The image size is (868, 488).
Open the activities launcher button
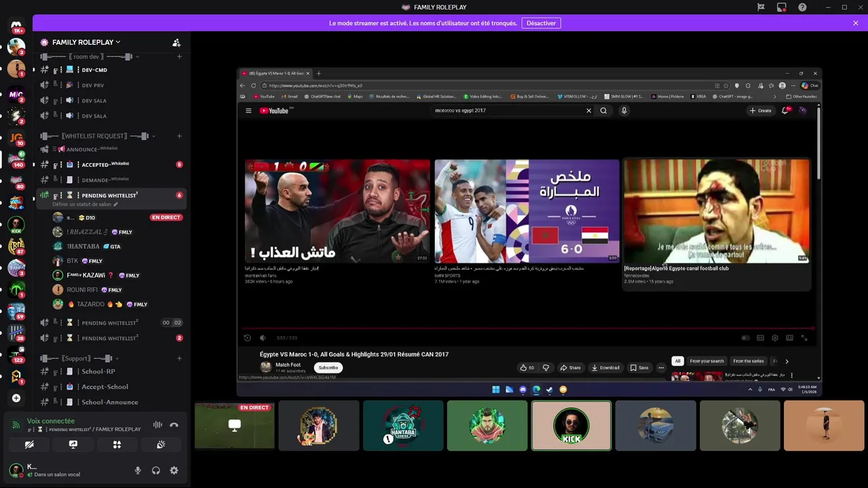click(117, 445)
